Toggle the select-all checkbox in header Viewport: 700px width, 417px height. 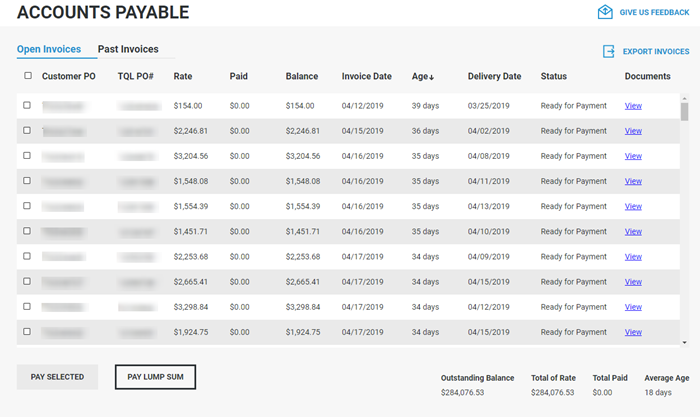(28, 76)
